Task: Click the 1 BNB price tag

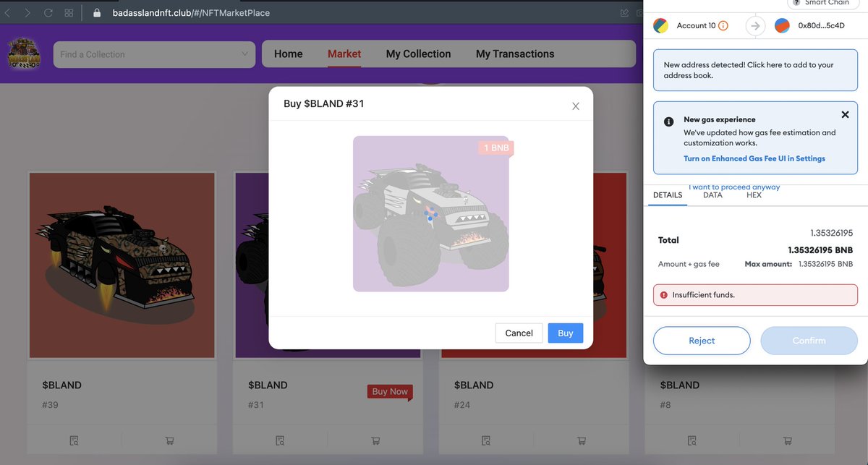Action: pos(496,148)
